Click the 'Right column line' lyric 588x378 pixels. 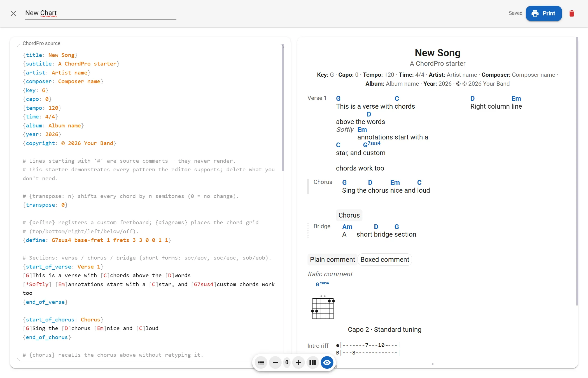tap(496, 106)
